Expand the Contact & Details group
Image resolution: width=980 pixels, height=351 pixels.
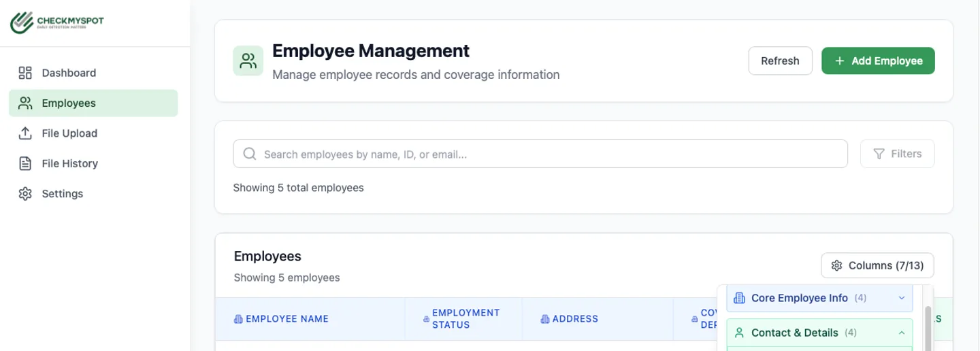coord(819,333)
